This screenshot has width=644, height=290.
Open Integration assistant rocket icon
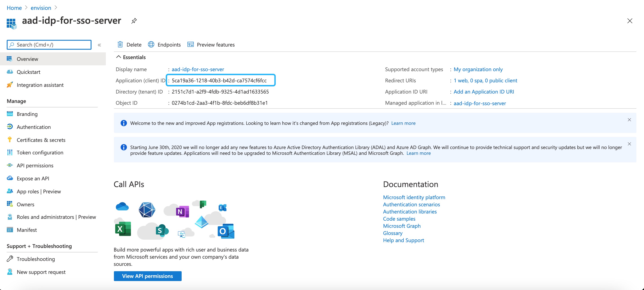(10, 85)
